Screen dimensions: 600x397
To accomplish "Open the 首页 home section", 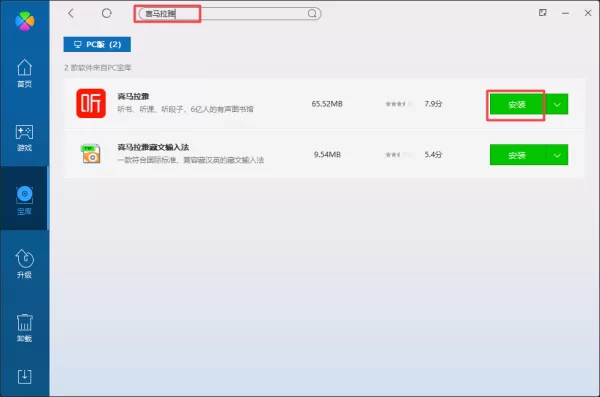I will tap(24, 73).
